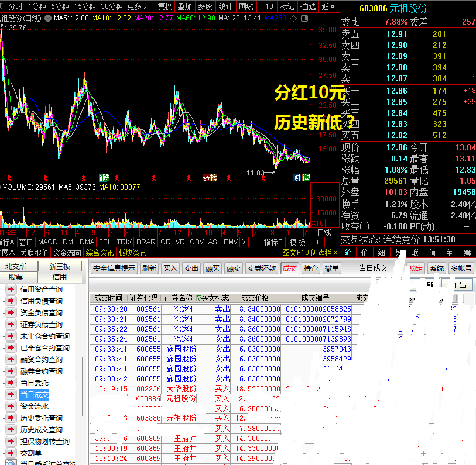Click the 返回 button
The height and width of the screenshot is (465, 476).
coord(329,6)
